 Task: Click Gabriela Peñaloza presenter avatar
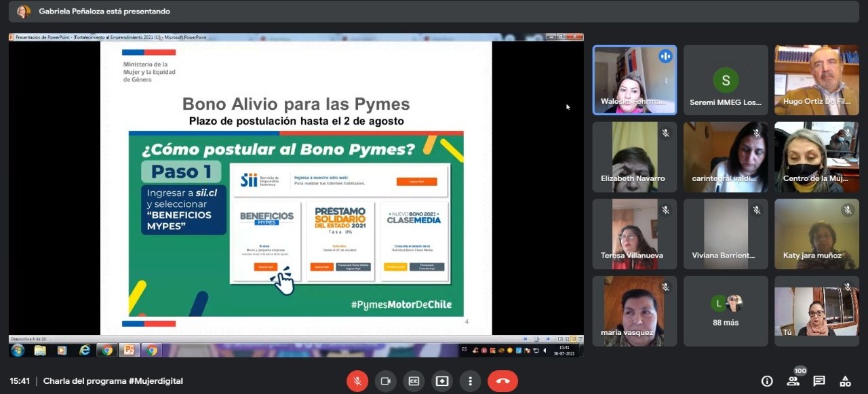(x=24, y=12)
